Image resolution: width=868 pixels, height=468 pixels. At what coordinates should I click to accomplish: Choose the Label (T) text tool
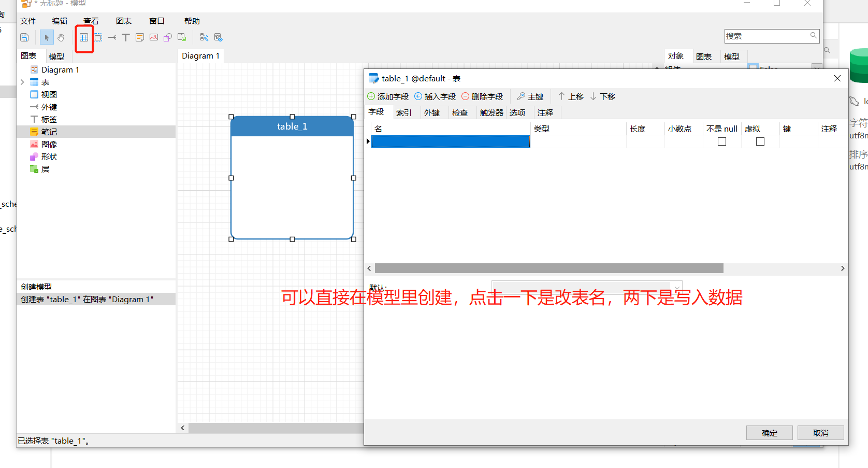pos(126,37)
